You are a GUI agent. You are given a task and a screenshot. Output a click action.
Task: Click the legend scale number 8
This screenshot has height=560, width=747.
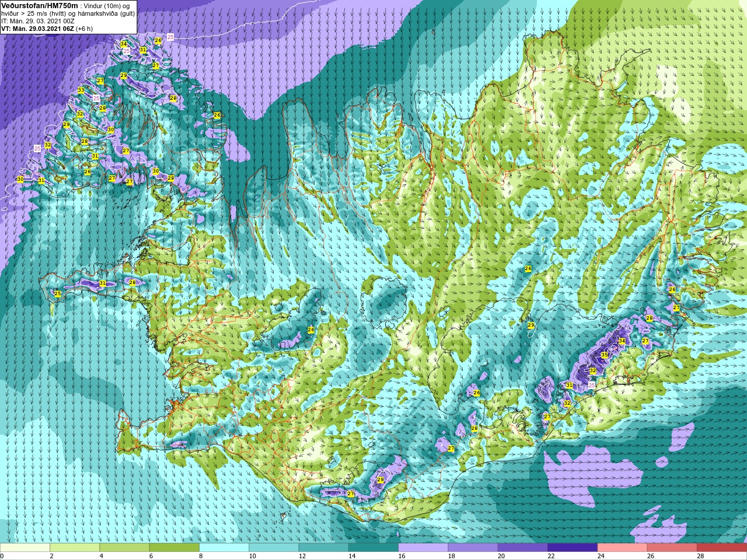(202, 556)
